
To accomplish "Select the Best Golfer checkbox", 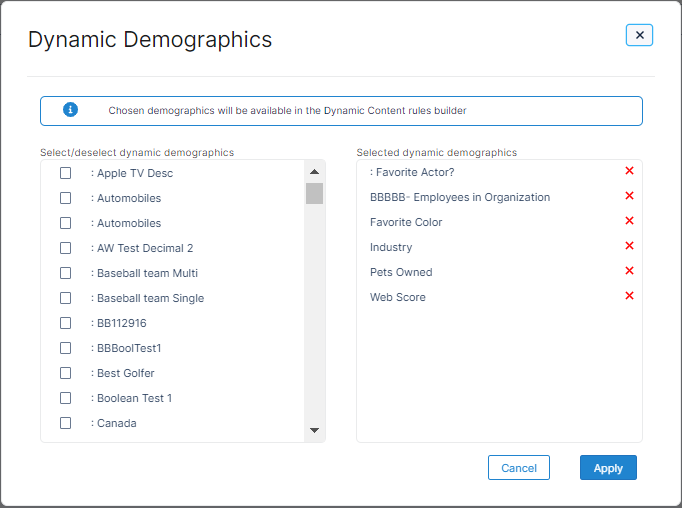I will (66, 373).
